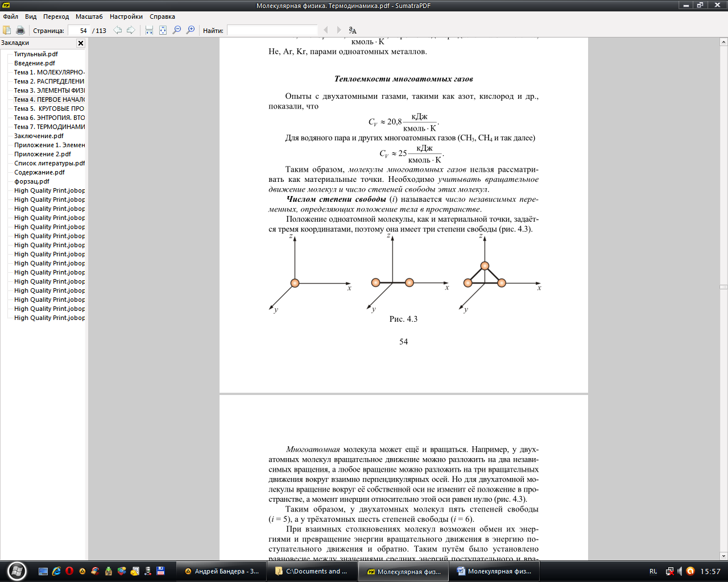Open bookmark Тема 1. МОЛЕКУЛЯРНО-
This screenshot has width=728, height=582.
point(49,72)
